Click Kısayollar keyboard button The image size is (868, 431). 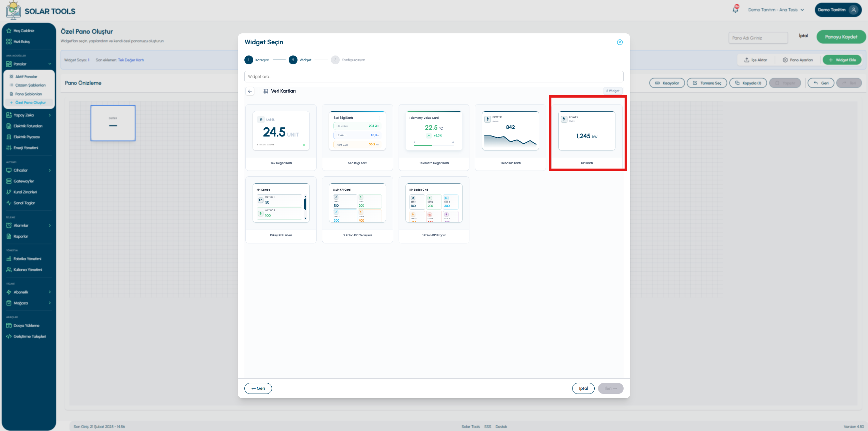click(x=667, y=83)
